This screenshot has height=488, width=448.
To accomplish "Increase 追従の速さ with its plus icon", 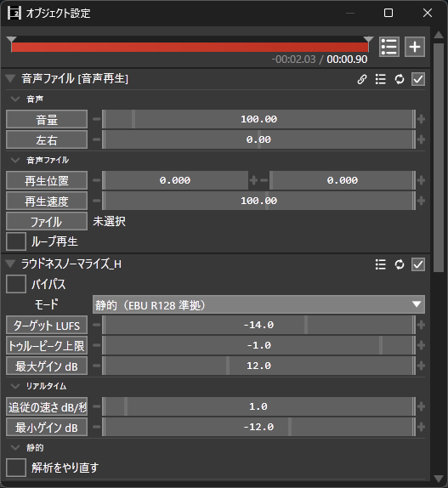I will pos(421,406).
